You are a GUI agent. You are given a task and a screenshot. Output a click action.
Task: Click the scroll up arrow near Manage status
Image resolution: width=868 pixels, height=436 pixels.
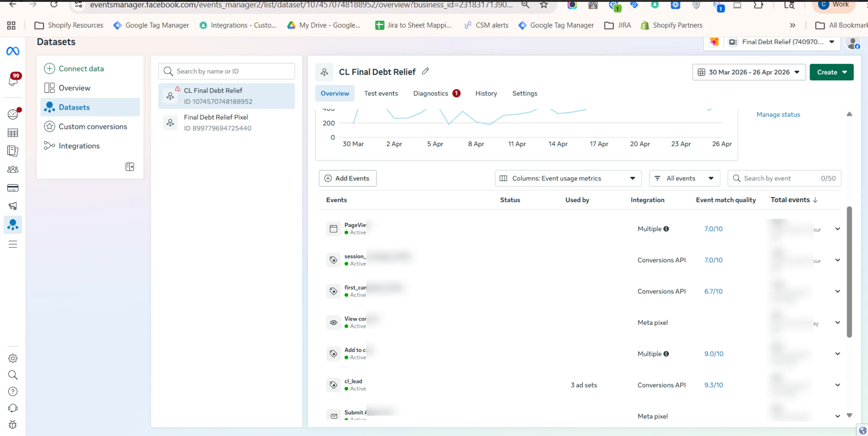pos(849,114)
